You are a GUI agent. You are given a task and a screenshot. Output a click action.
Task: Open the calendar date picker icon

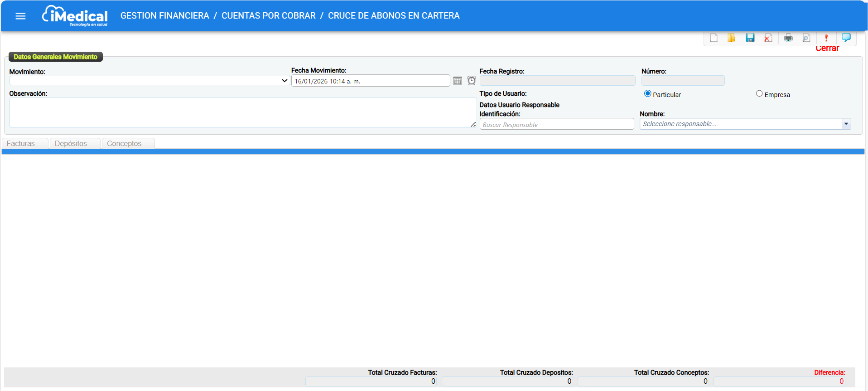pos(458,81)
